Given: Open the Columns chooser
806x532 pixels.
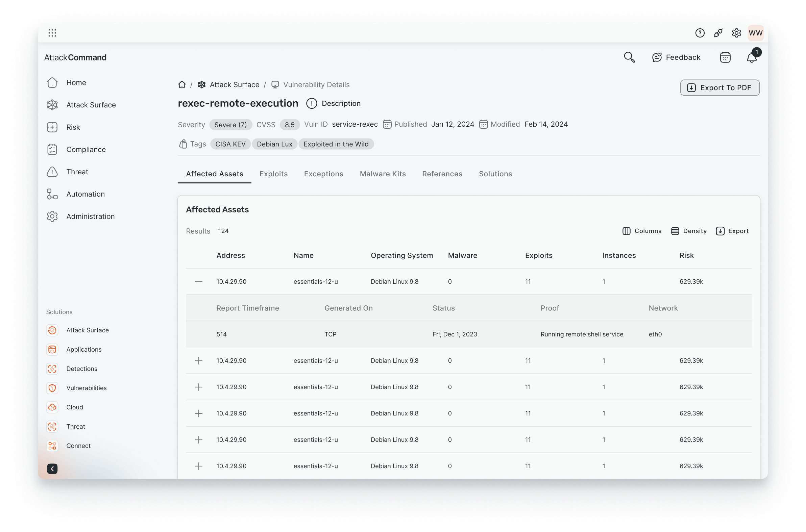Looking at the screenshot, I should 641,231.
